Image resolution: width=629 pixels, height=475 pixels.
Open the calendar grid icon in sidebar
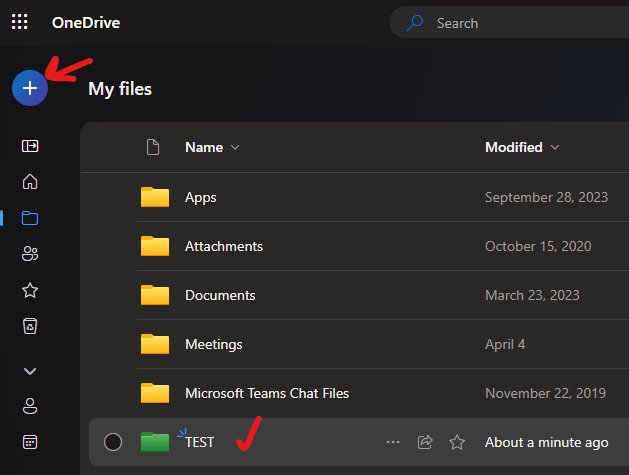pyautogui.click(x=30, y=442)
